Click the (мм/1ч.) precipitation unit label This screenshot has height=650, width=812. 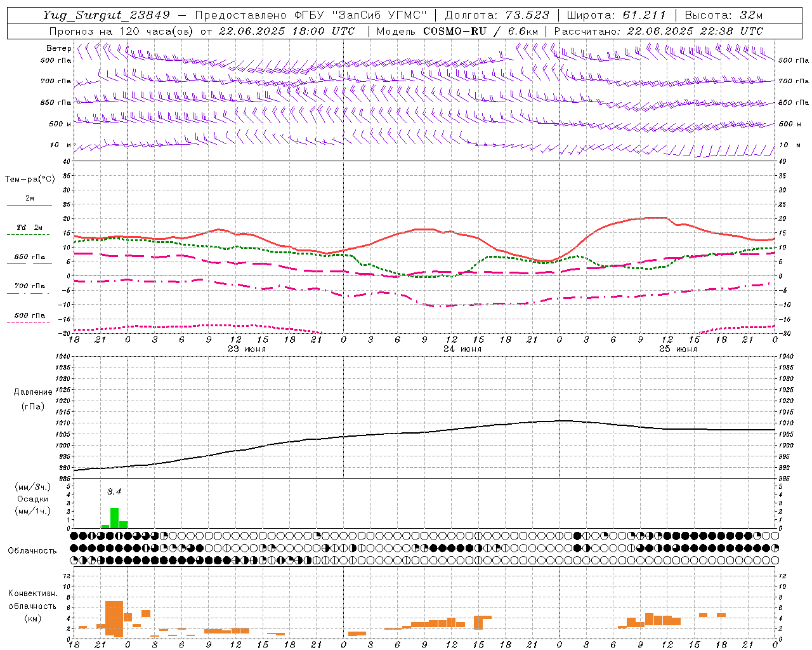coord(32,510)
